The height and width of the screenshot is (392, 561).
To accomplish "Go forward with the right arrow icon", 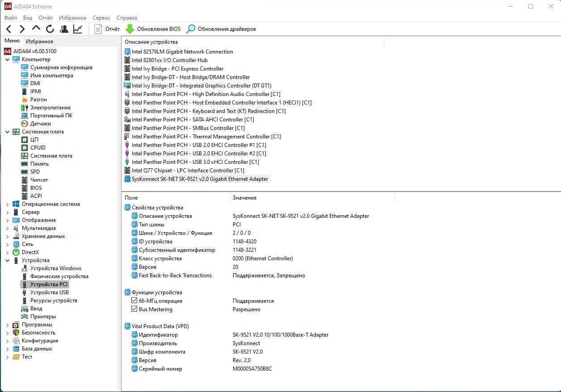I will tap(22, 29).
